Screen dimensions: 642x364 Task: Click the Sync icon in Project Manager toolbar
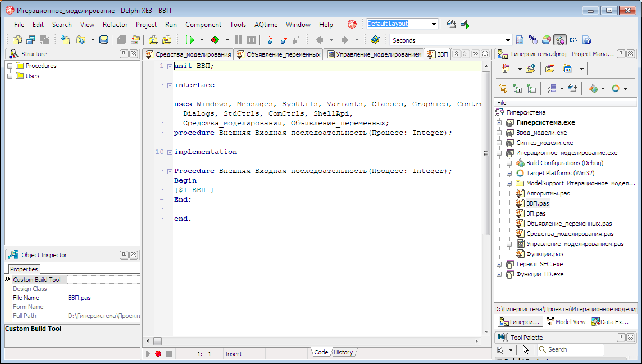pos(503,88)
